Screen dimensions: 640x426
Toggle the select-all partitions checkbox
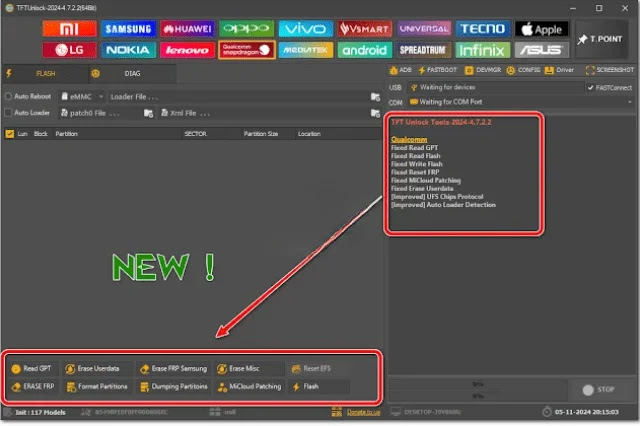[9, 134]
